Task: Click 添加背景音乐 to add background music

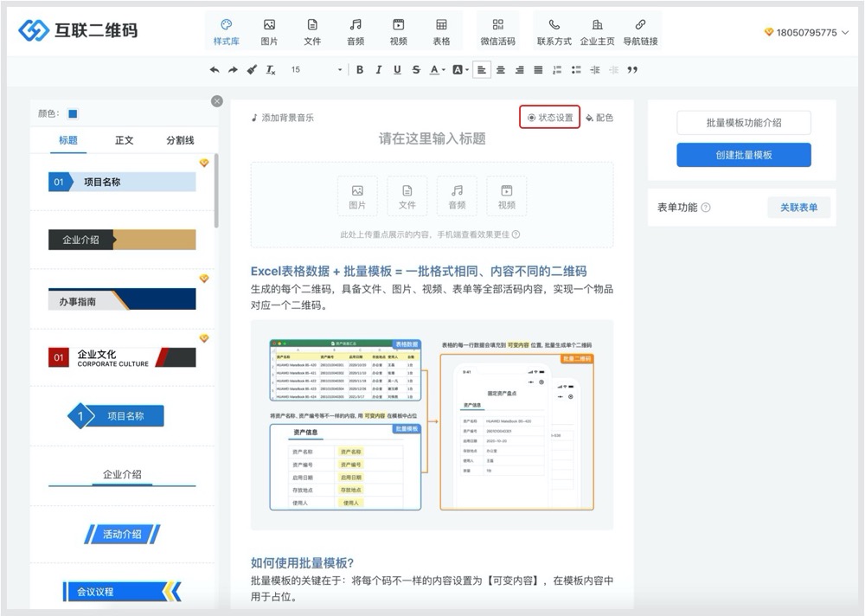Action: point(283,118)
